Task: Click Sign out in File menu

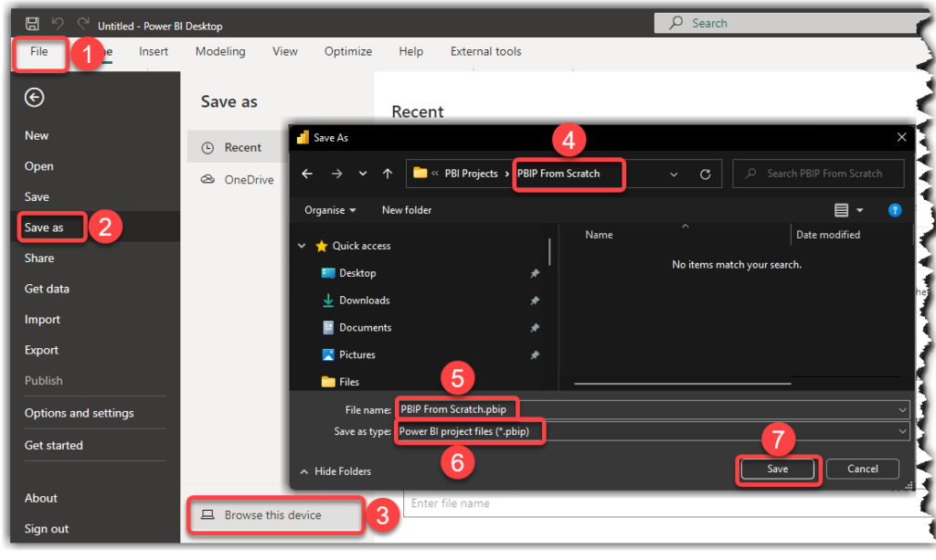Action: click(46, 528)
